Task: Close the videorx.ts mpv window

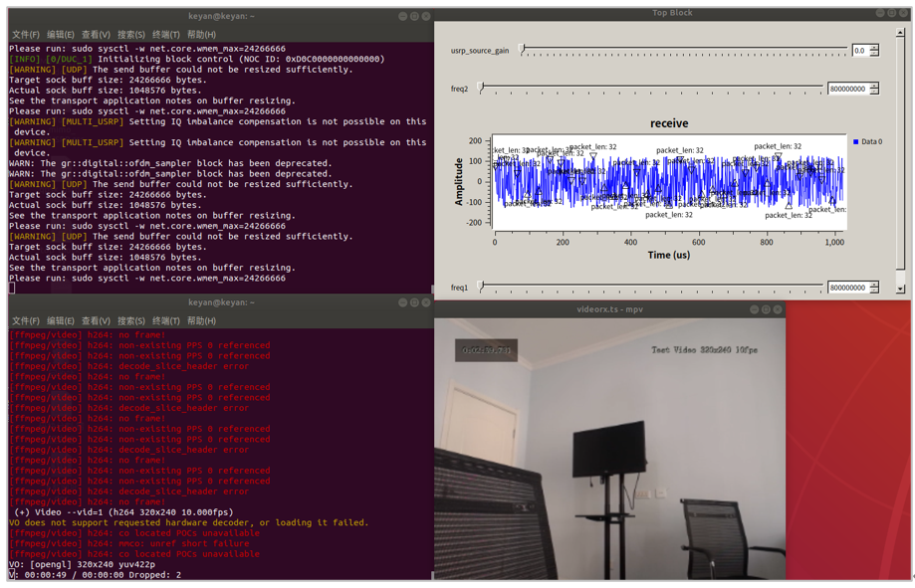Action: pos(778,309)
